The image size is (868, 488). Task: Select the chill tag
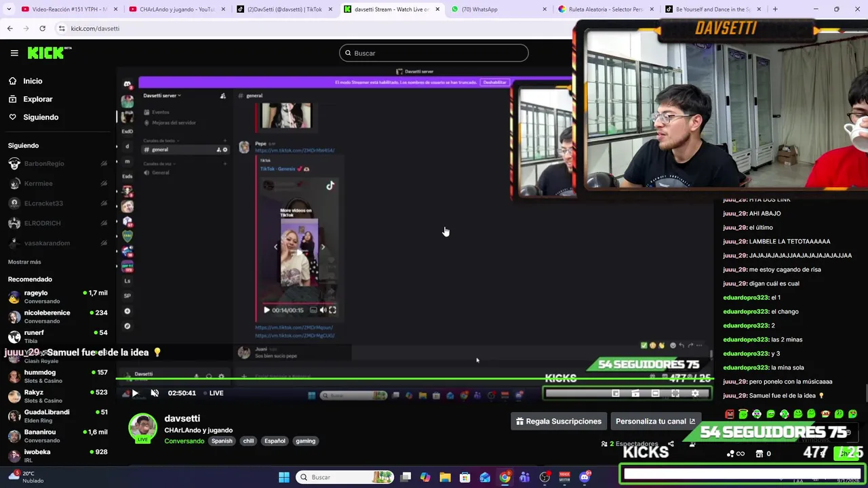(248, 441)
